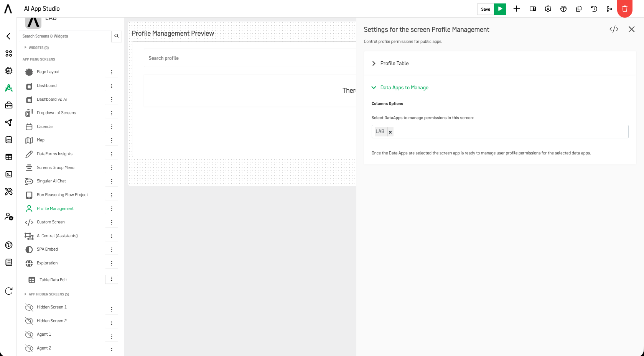Viewport: 644px width, 356px height.
Task: Open app settings gear icon
Action: point(548,9)
